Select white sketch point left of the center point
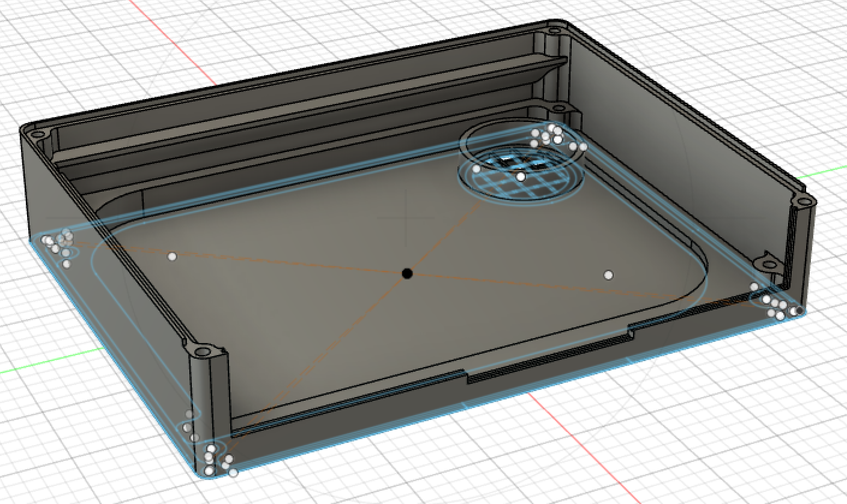Image resolution: width=847 pixels, height=504 pixels. click(172, 257)
